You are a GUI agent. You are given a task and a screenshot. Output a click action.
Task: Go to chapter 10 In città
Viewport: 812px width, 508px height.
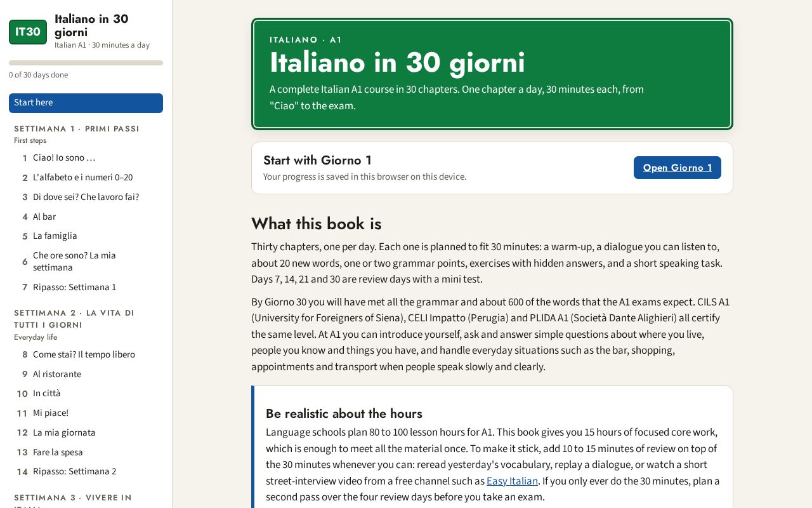86,394
